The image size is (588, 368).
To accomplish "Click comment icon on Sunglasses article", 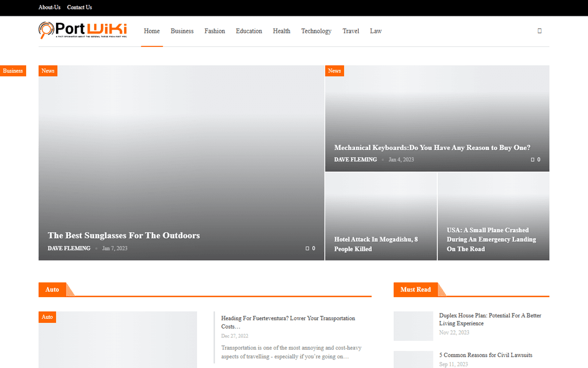I will pyautogui.click(x=308, y=248).
